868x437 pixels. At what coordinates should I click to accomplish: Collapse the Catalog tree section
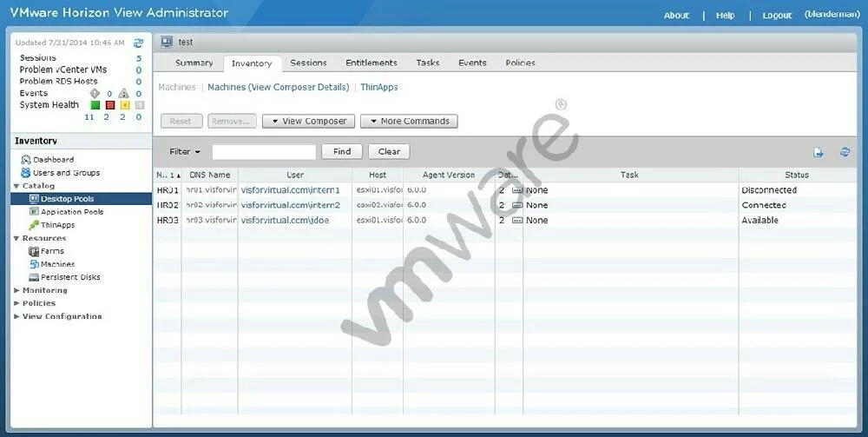point(16,186)
